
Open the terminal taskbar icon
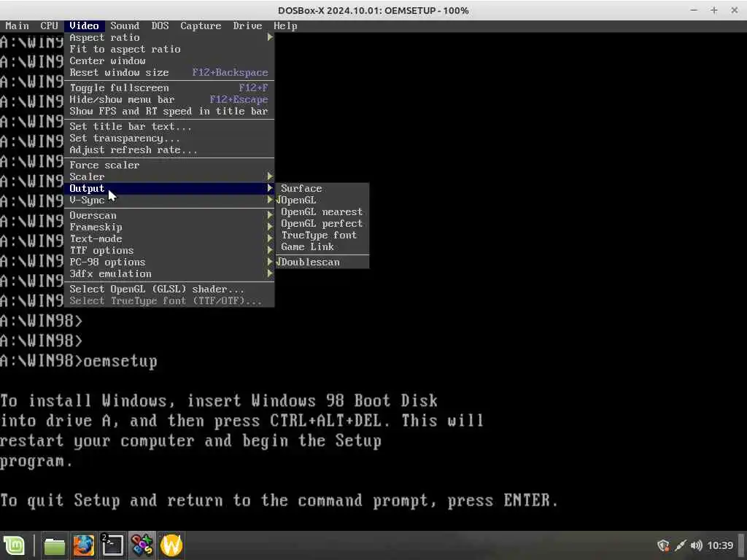(x=112, y=545)
